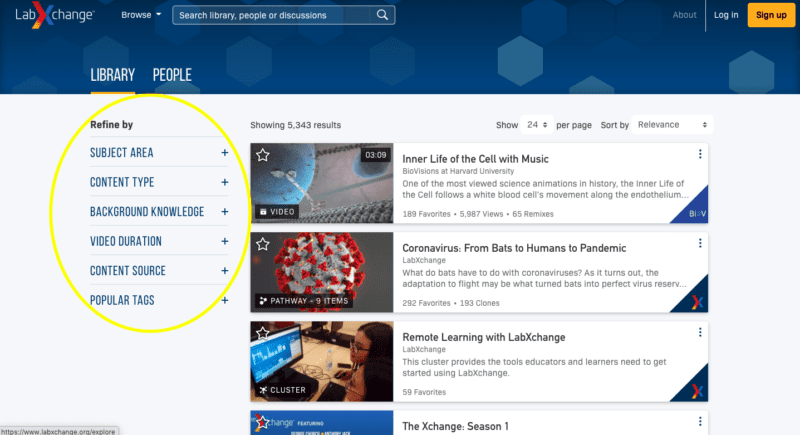Expand Popular Tags plus icon
This screenshot has width=800, height=435.
(x=224, y=300)
